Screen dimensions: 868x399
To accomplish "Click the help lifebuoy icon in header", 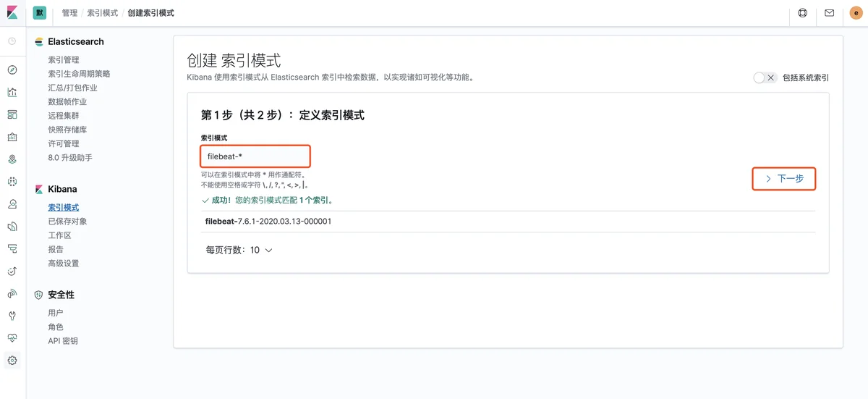I will click(802, 13).
